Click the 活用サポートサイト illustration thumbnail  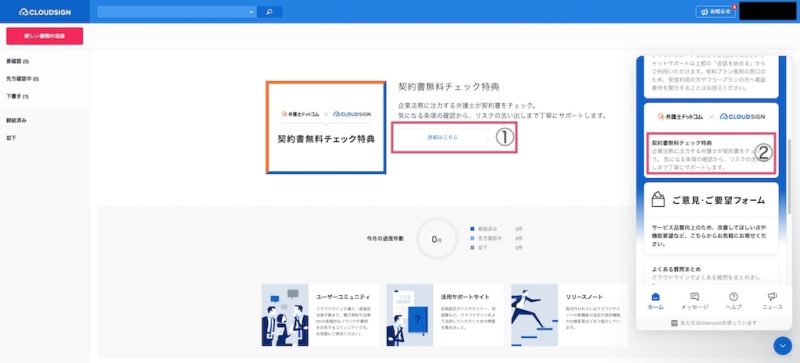410,315
